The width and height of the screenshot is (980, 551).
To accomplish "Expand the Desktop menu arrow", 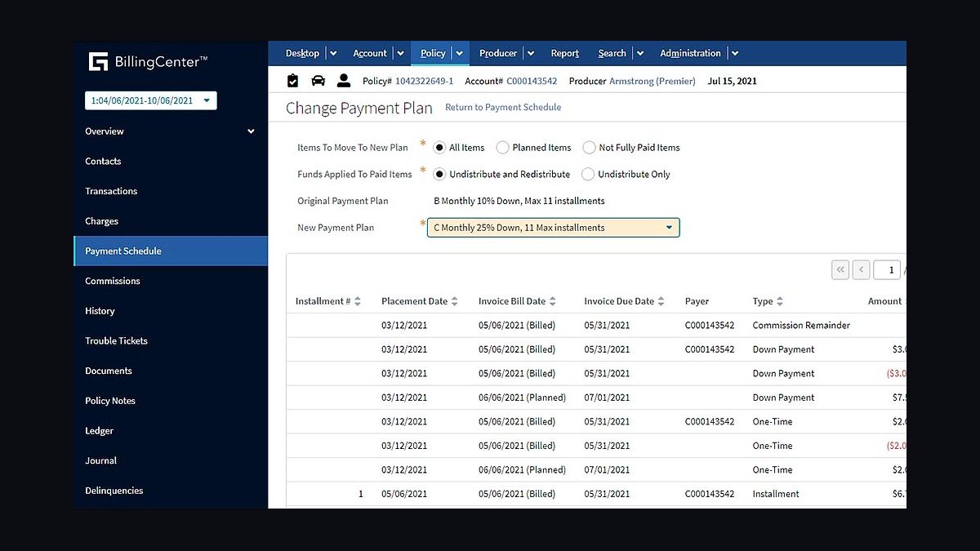I will (332, 54).
